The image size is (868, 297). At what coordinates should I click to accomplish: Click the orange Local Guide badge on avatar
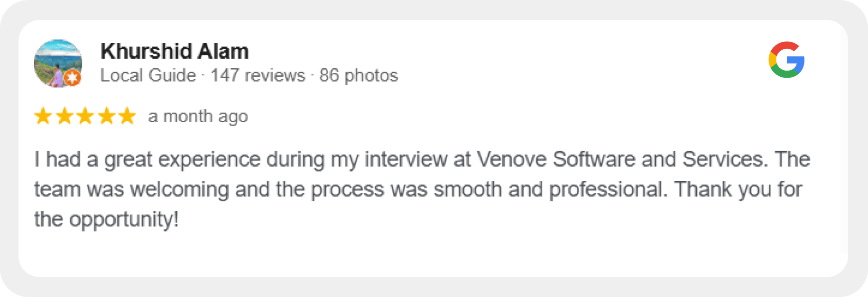72,77
